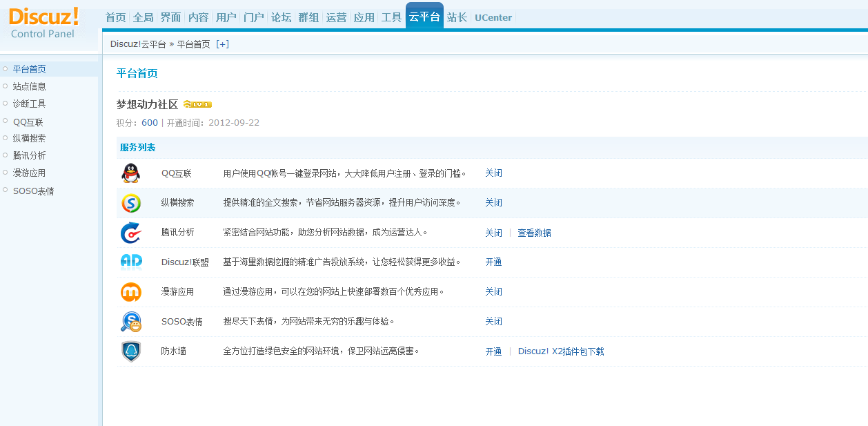This screenshot has width=868, height=426.
Task: Click the Discuz!联盟 name in service list
Action: pos(185,262)
